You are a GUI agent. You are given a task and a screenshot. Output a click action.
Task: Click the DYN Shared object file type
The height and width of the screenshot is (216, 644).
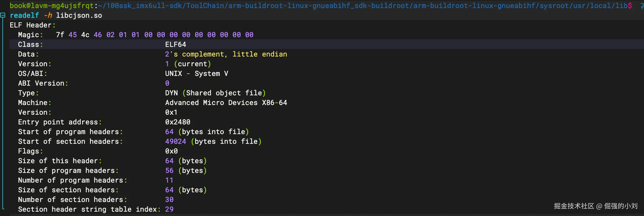coord(215,93)
